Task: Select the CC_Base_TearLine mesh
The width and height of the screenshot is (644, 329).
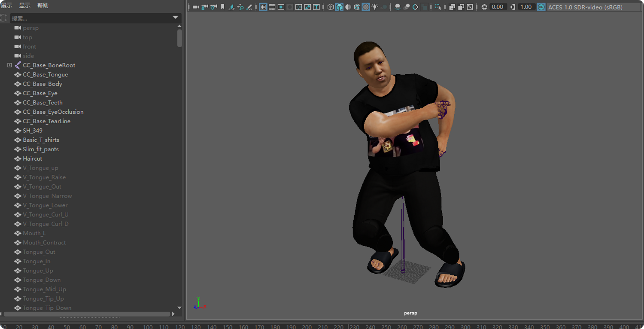Action: click(x=46, y=121)
